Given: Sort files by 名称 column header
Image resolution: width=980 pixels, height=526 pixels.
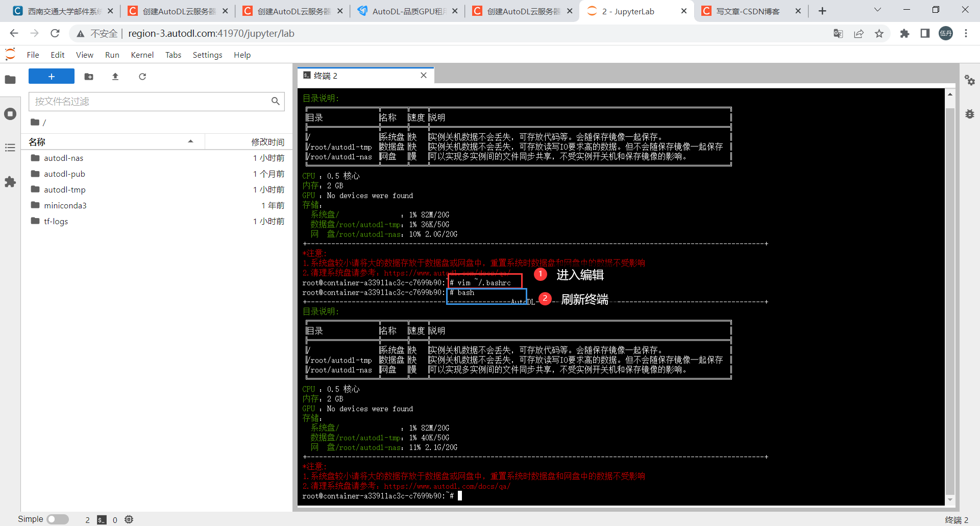Looking at the screenshot, I should [x=112, y=141].
